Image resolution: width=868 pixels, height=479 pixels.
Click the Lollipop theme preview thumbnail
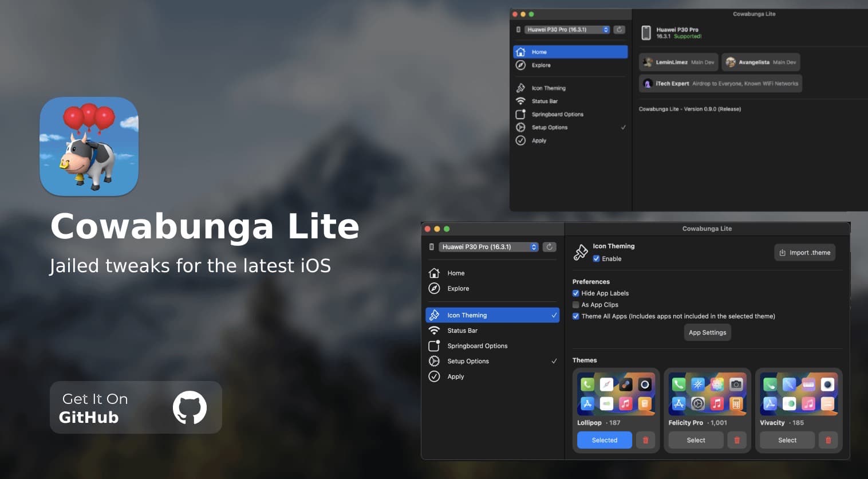pyautogui.click(x=616, y=393)
